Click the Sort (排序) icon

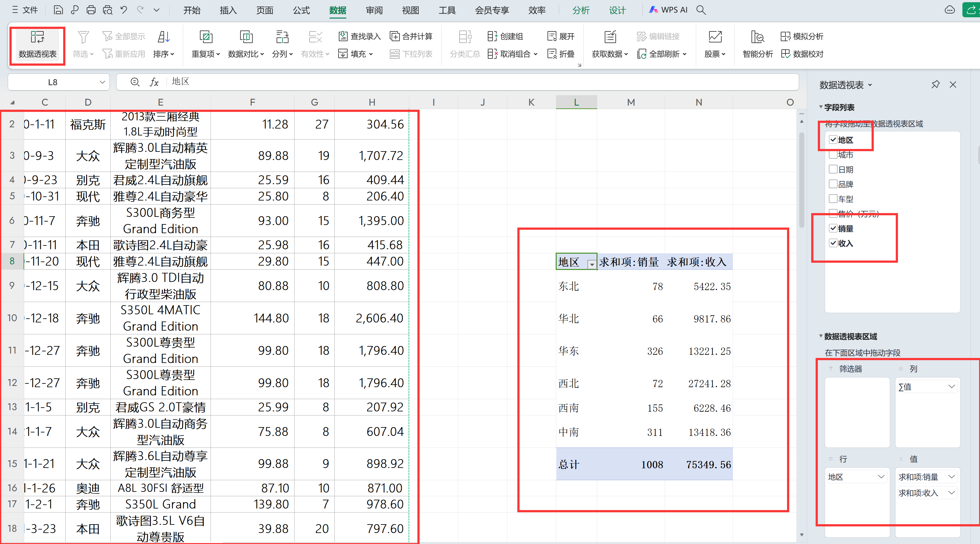tap(163, 37)
